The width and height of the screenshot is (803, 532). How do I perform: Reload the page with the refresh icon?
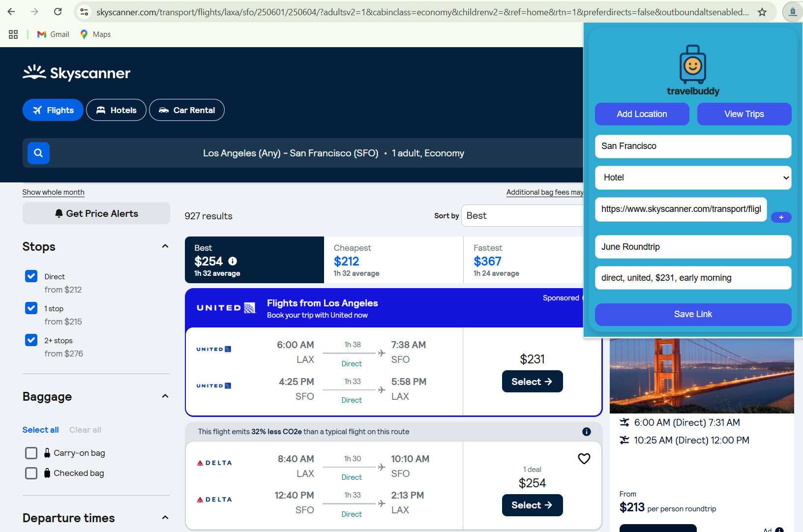58,12
